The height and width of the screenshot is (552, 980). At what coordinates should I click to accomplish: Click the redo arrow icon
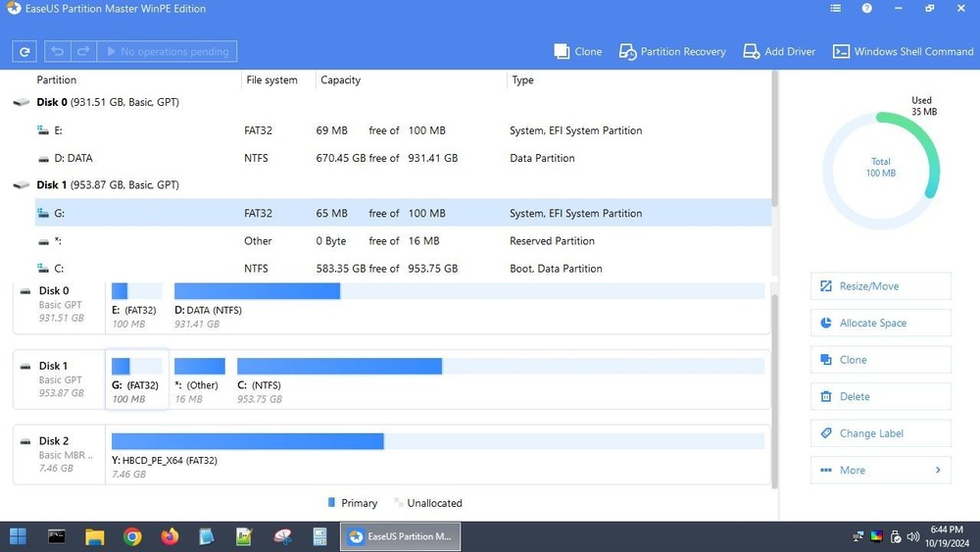83,51
